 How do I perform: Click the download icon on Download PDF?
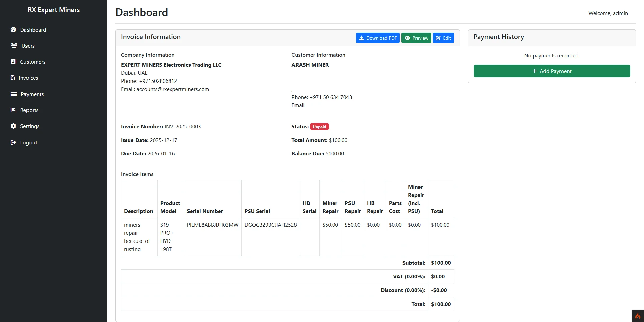coord(361,38)
